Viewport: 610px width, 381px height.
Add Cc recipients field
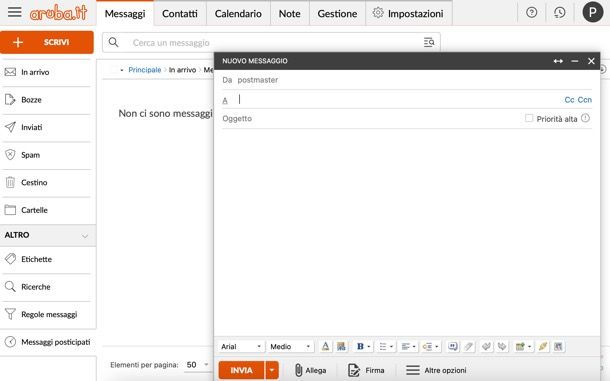569,100
